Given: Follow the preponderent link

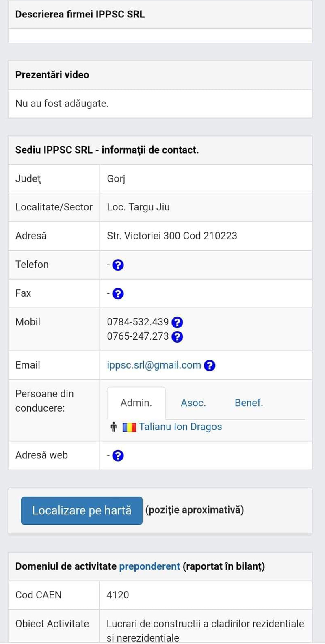Looking at the screenshot, I should click(149, 566).
